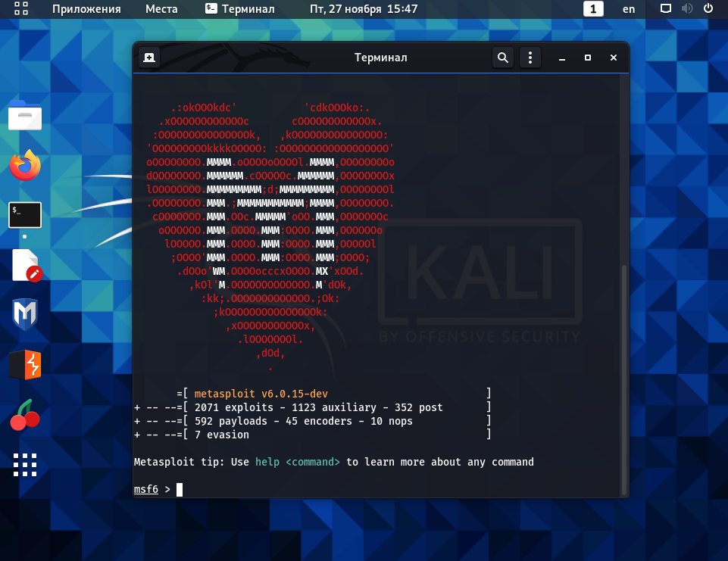Viewport: 728px width, 561px height.
Task: Open CherryTree from the dock
Action: coord(25,415)
